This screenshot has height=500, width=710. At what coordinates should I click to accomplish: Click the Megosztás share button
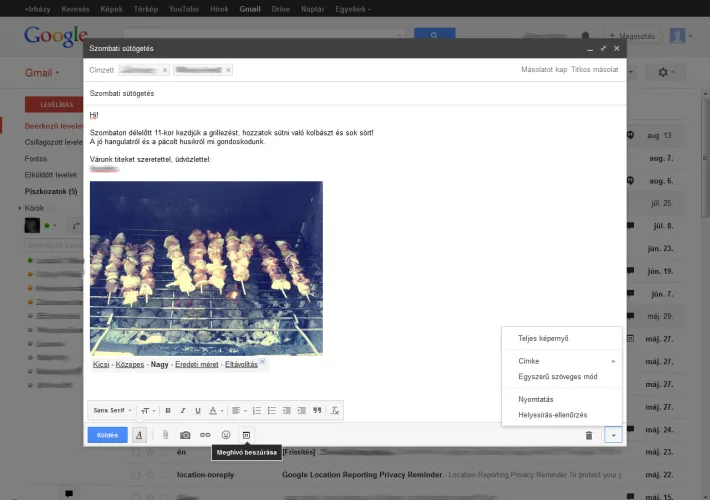click(632, 36)
